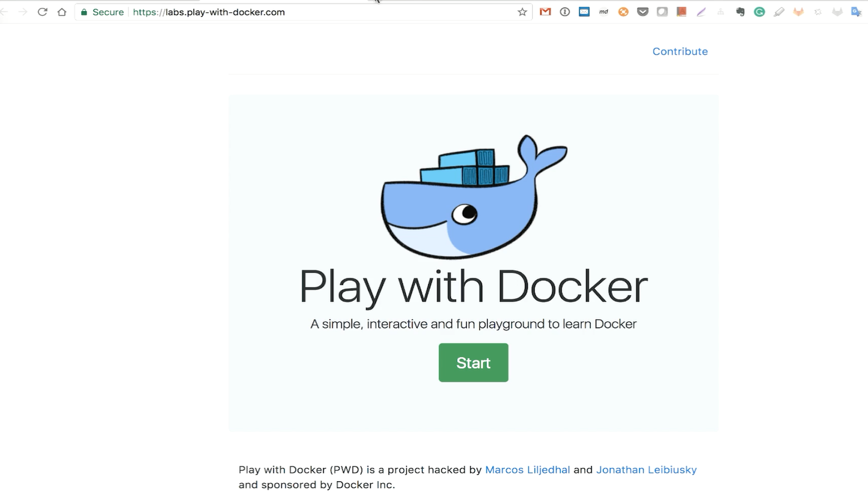Open the 'md' markdown extension icon
Image resolution: width=868 pixels, height=494 pixels.
[604, 12]
